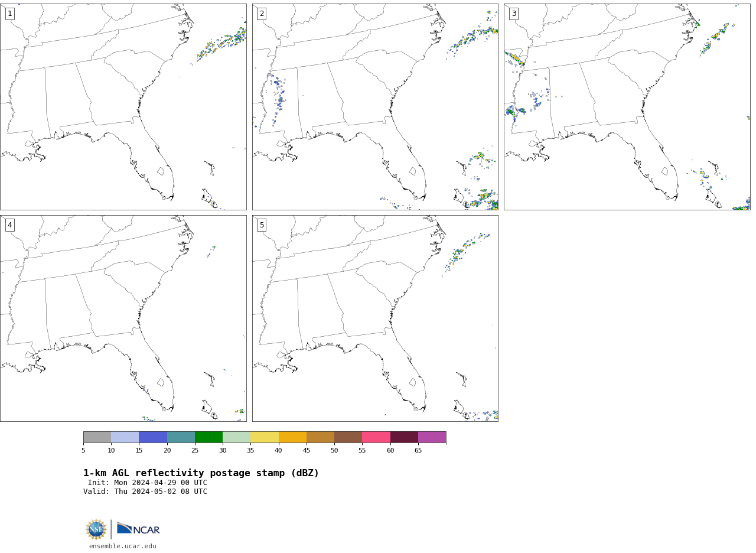
Task: Click the NCAR logo
Action: [x=138, y=529]
